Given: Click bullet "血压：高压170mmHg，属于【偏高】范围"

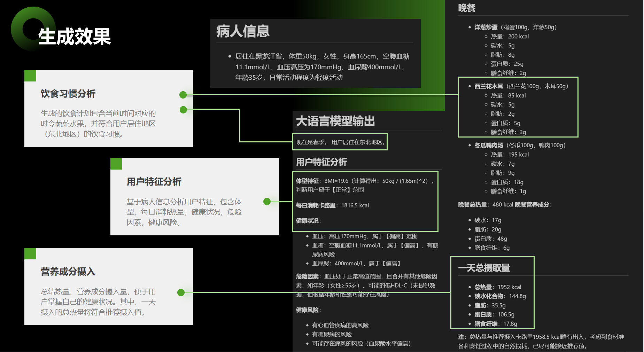Looking at the screenshot, I should coord(365,236).
